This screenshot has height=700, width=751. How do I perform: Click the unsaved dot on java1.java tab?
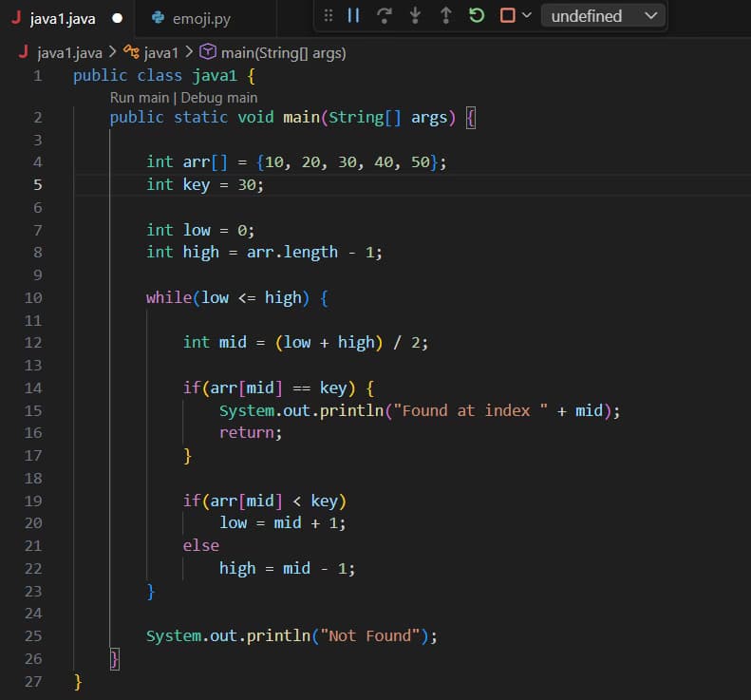click(x=118, y=19)
